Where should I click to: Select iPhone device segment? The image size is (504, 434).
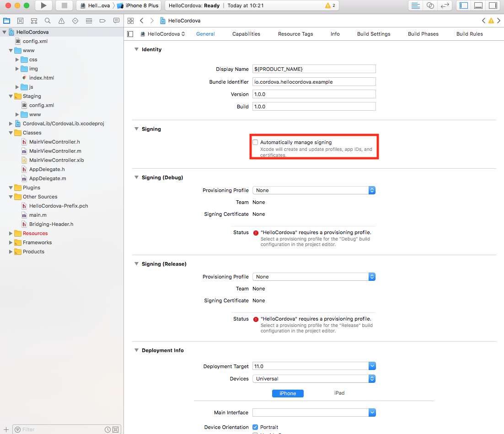[288, 393]
